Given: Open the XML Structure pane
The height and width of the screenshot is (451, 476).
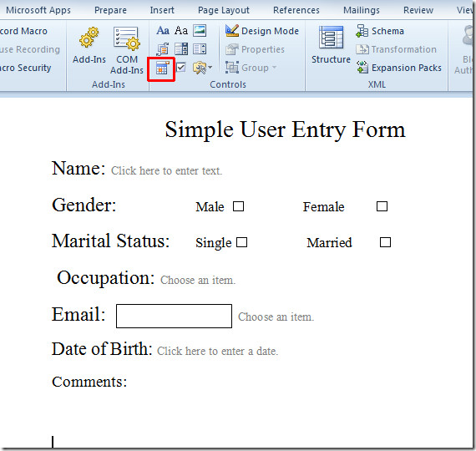Looking at the screenshot, I should (x=331, y=45).
